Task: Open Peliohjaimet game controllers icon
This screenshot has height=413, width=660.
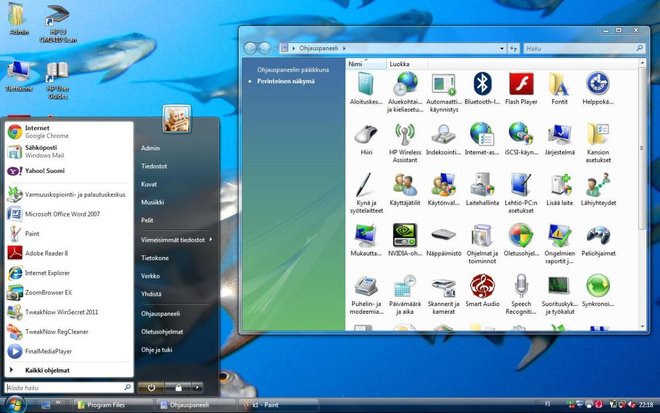Action: click(598, 235)
